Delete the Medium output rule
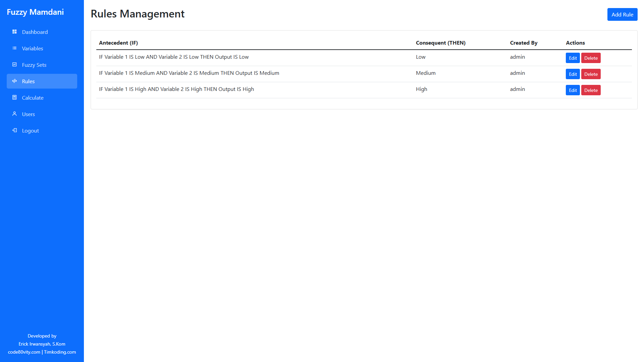 point(591,74)
